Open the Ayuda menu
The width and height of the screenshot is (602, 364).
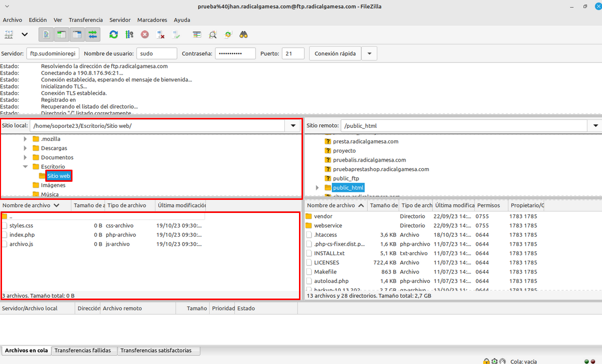tap(182, 20)
